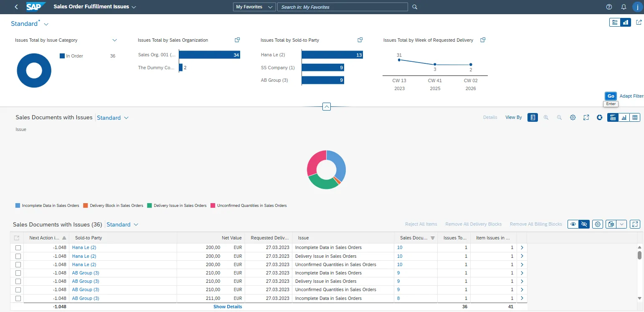Open the Standard variant dropdown at page top

[x=46, y=24]
